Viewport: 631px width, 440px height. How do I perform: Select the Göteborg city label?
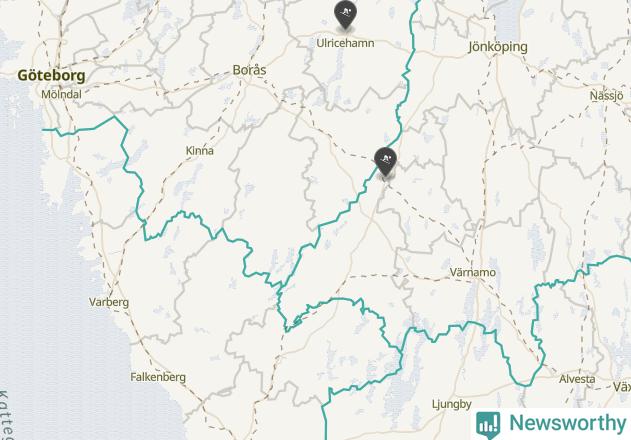click(52, 76)
